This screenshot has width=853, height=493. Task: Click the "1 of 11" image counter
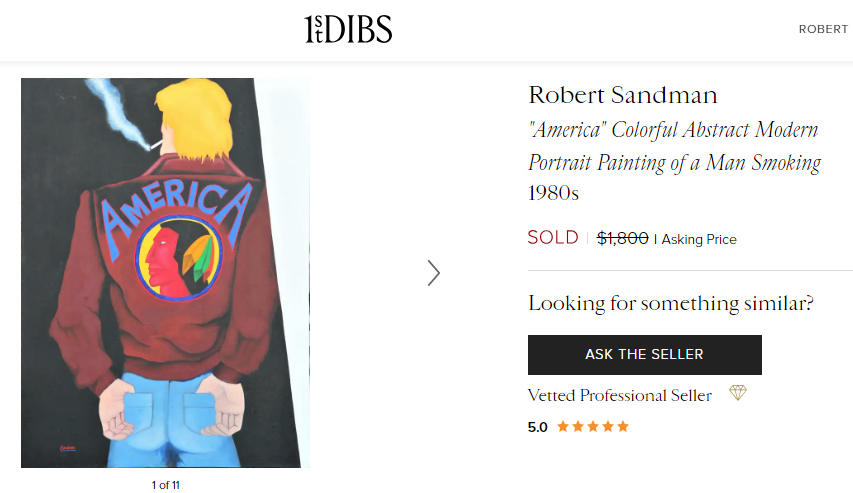tap(165, 486)
